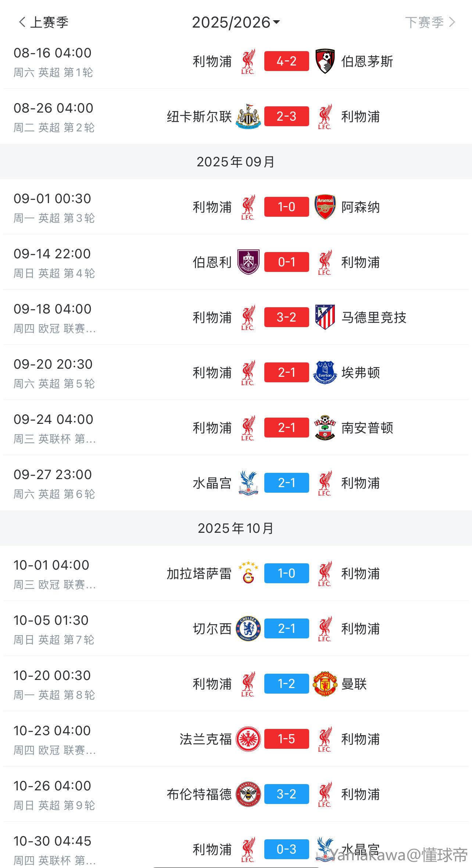Select the 2025年10月 month header
This screenshot has width=472, height=868.
[x=236, y=528]
